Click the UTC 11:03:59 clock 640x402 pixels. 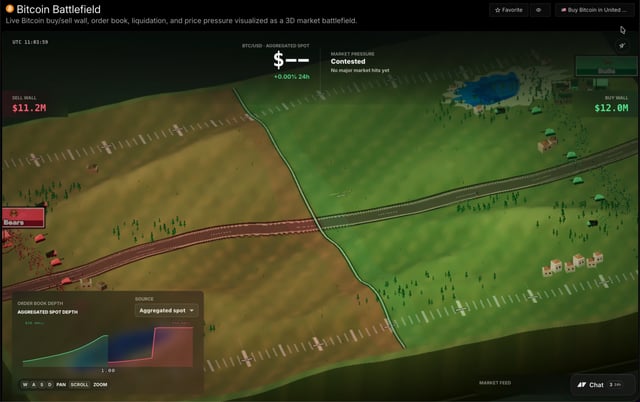30,42
